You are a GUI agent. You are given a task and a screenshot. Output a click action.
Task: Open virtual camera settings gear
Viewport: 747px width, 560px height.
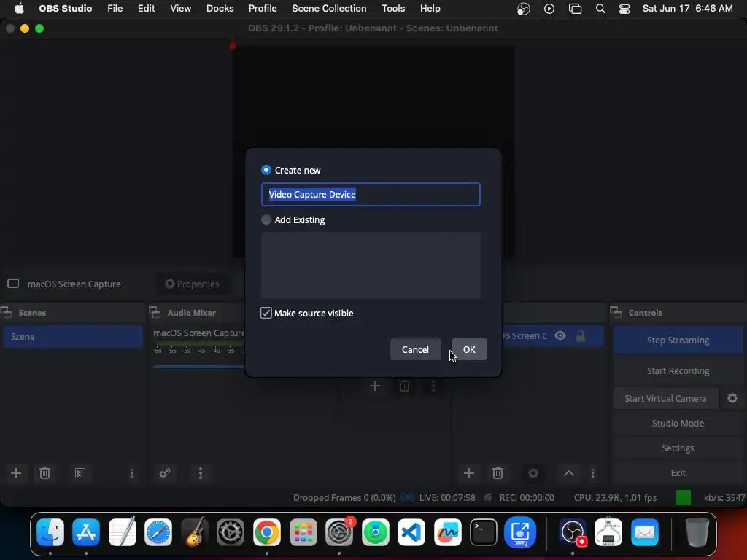tap(732, 399)
